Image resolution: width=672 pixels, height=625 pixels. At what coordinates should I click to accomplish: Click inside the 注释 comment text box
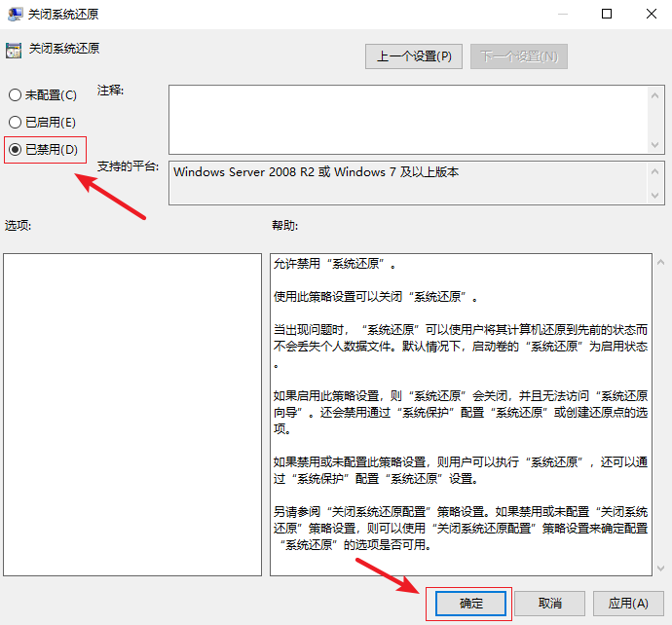pos(409,119)
